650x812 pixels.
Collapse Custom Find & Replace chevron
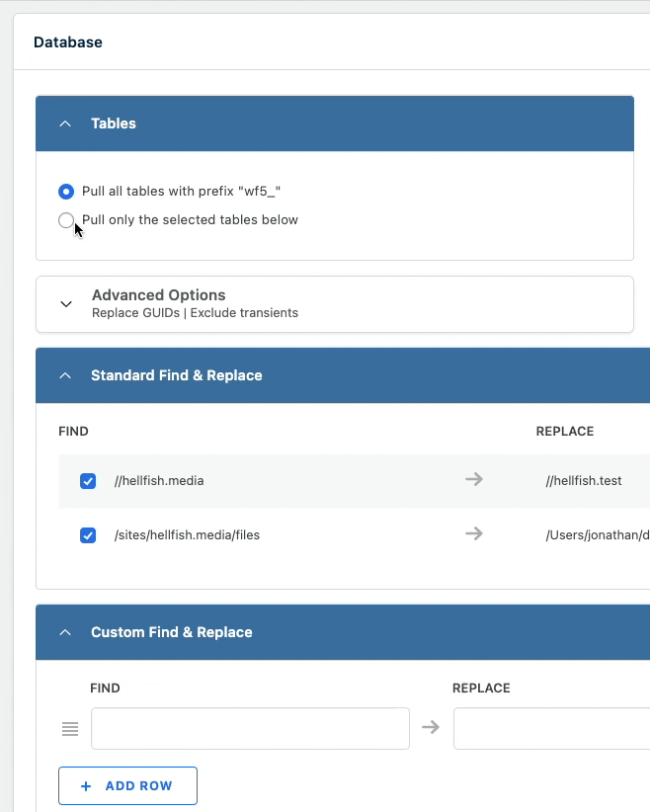pyautogui.click(x=65, y=632)
